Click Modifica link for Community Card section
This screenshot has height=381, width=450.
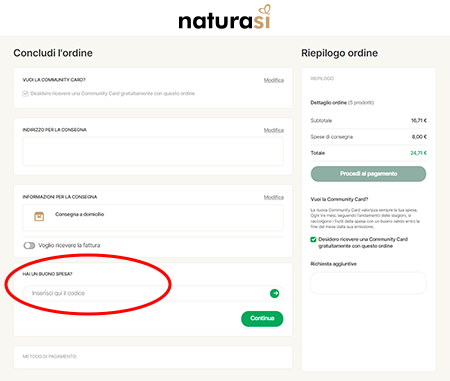(274, 80)
